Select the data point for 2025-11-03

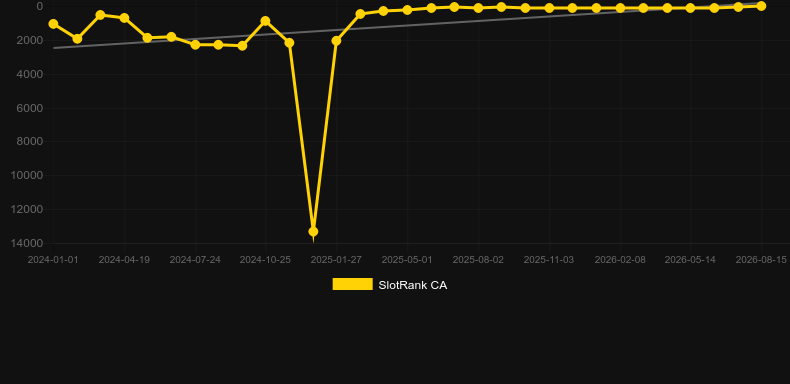[x=549, y=8]
